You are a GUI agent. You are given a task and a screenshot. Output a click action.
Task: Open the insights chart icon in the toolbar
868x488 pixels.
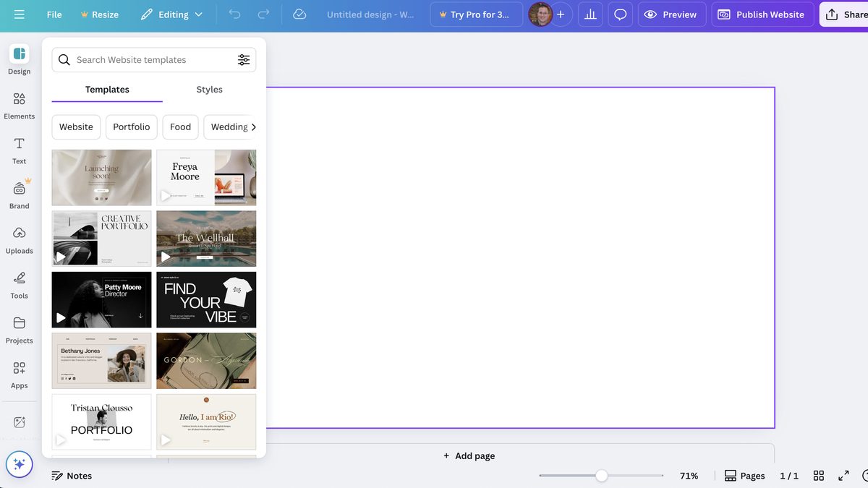pyautogui.click(x=590, y=14)
